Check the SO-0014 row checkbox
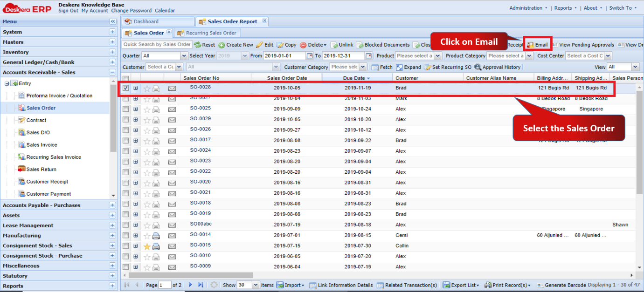 126,235
